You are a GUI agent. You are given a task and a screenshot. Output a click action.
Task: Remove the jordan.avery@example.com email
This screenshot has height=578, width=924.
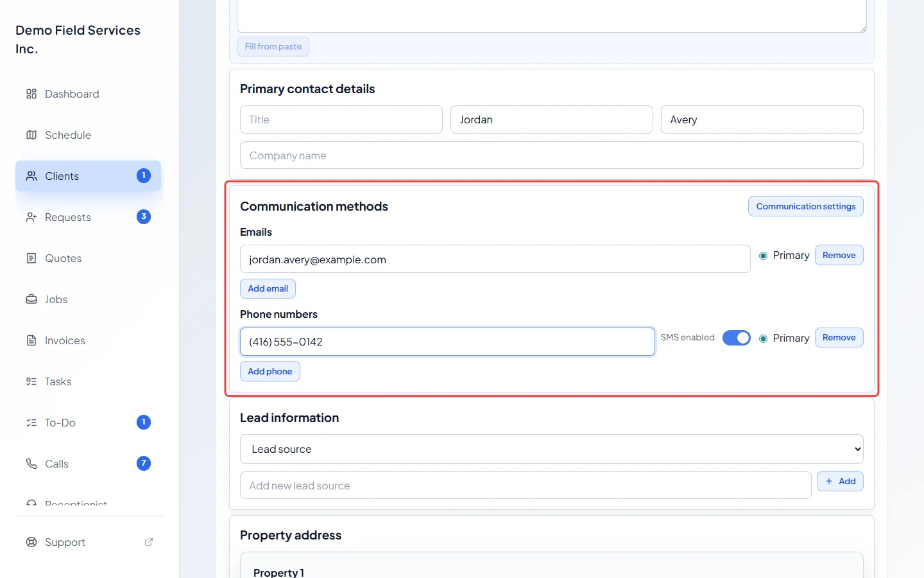[839, 255]
